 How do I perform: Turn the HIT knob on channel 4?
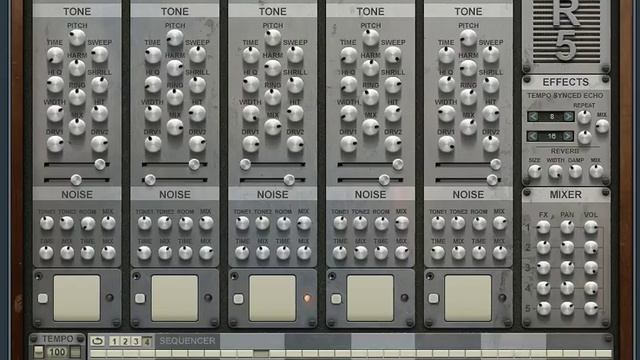(x=393, y=113)
